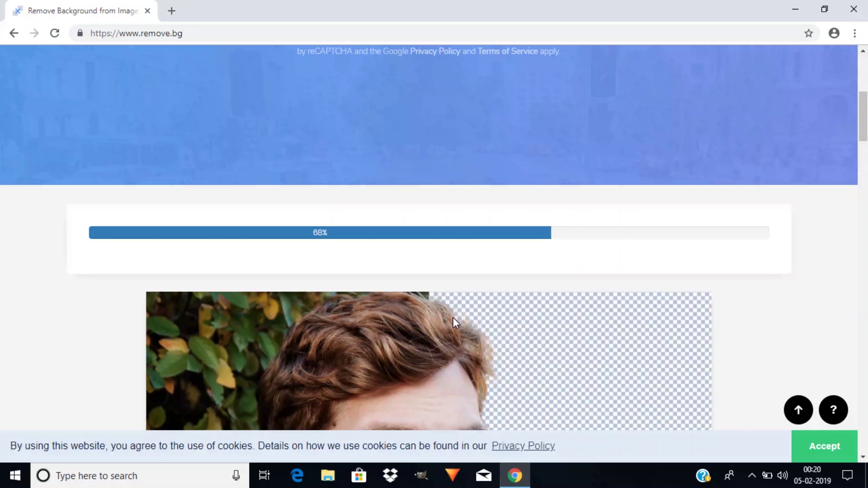Image resolution: width=868 pixels, height=488 pixels.
Task: View site security lock info
Action: coord(80,33)
